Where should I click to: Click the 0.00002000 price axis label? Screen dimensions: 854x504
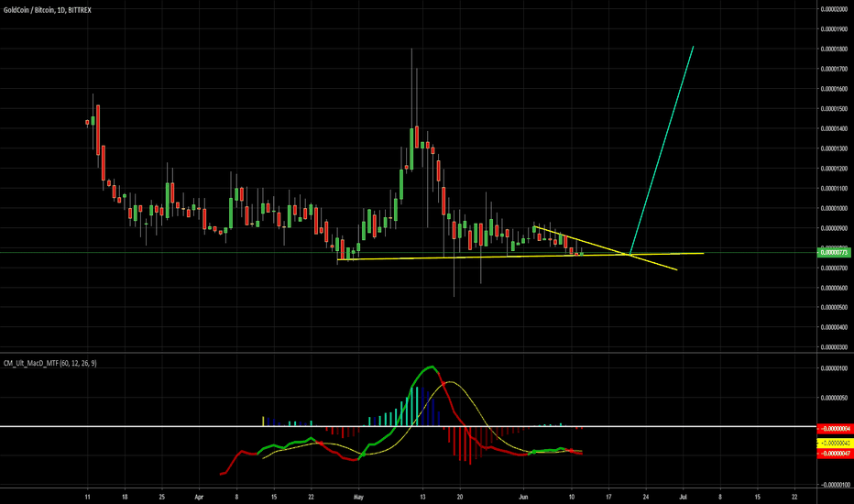[834, 9]
